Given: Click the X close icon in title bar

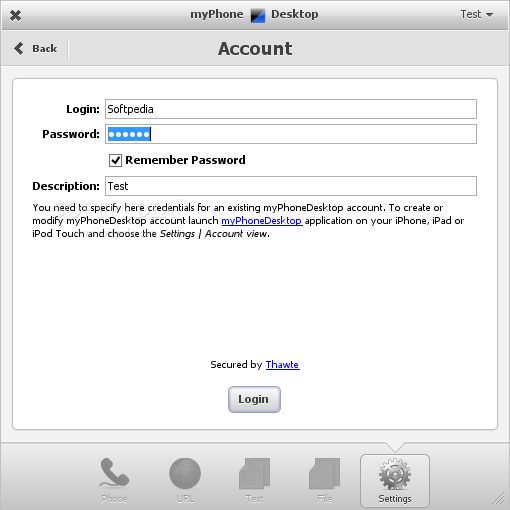Looking at the screenshot, I should [x=15, y=15].
